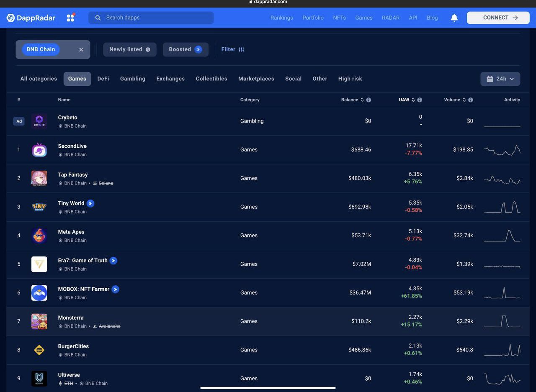Click the MOBOX activity sparkline

(x=502, y=293)
